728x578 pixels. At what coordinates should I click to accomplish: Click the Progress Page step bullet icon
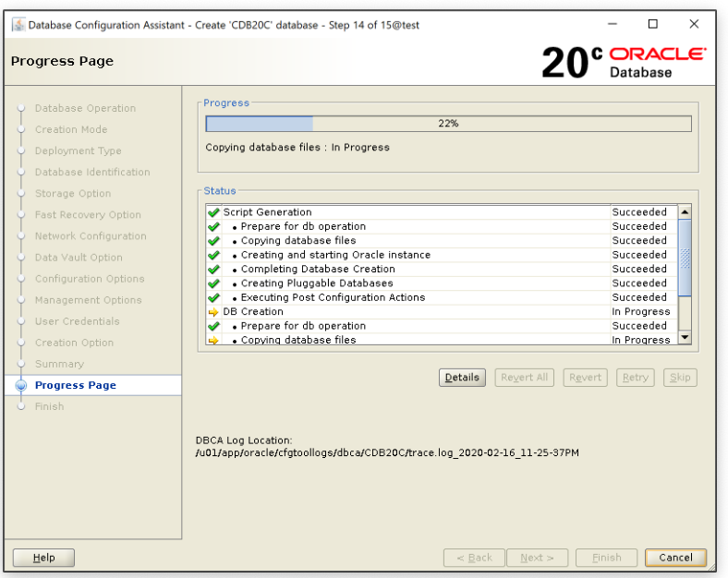20,386
